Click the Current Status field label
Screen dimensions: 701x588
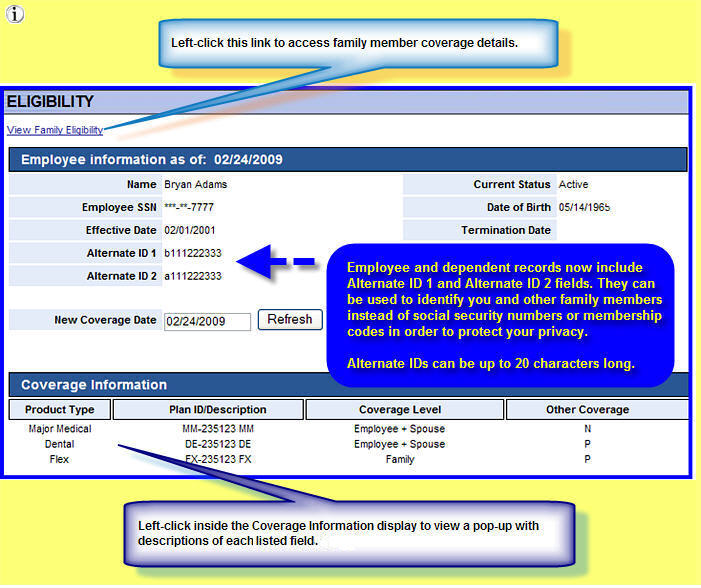(512, 184)
